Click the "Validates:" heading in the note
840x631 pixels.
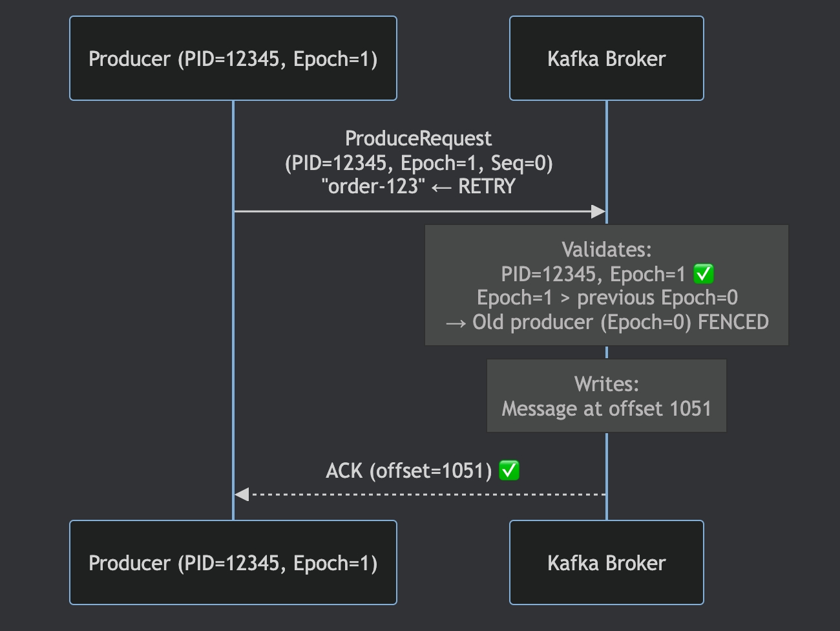tap(606, 250)
